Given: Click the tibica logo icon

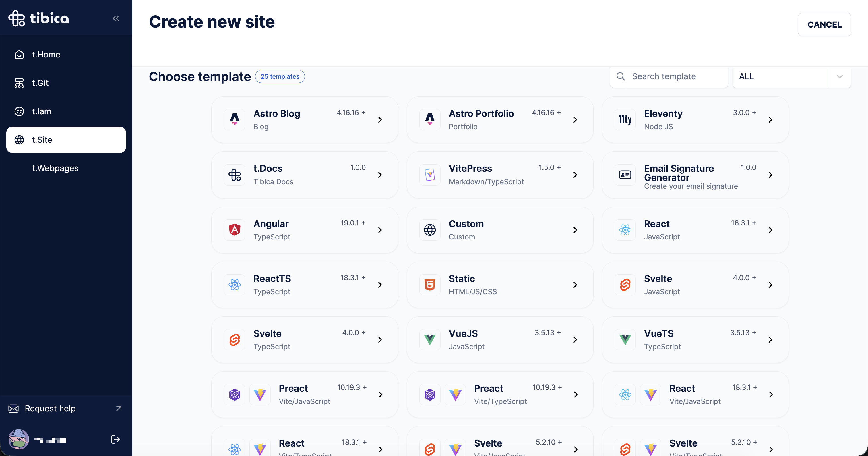Looking at the screenshot, I should (17, 18).
